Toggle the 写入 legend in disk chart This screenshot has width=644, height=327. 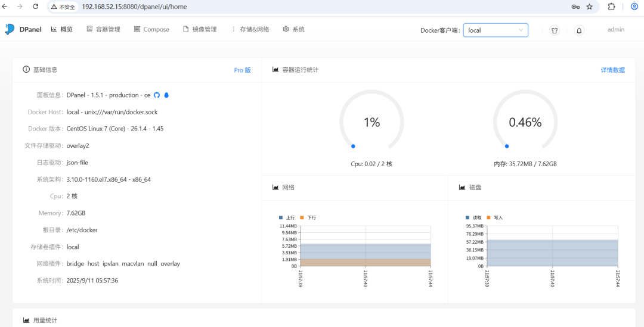pyautogui.click(x=495, y=217)
